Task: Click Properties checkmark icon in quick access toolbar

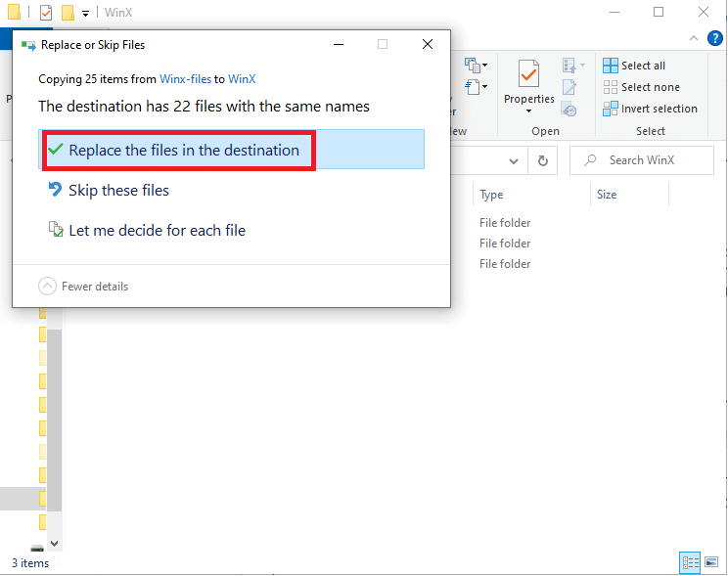Action: point(46,13)
